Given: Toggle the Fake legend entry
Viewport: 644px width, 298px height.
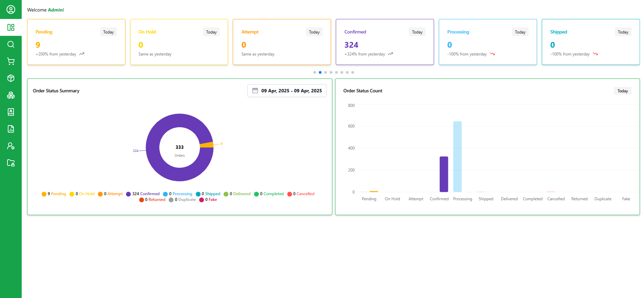Looking at the screenshot, I should click(x=208, y=200).
